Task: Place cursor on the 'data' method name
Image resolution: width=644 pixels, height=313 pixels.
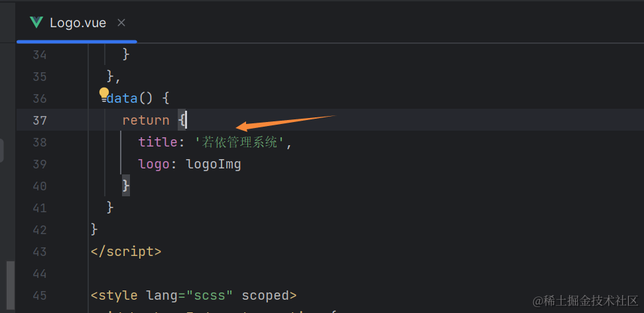Action: point(122,99)
